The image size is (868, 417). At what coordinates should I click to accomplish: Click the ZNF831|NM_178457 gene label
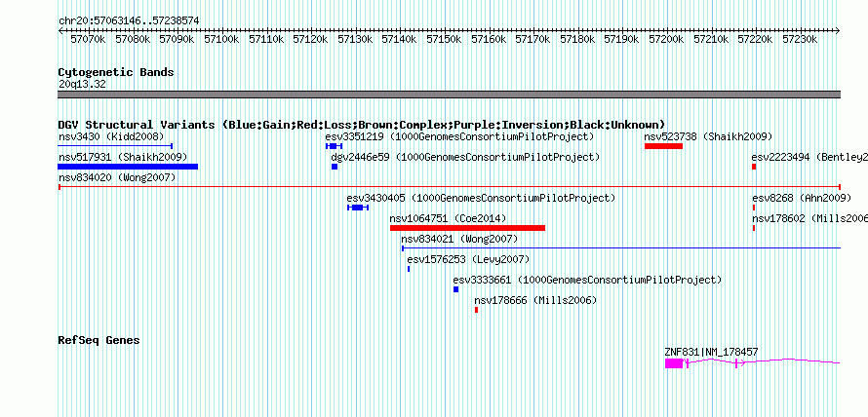(711, 352)
